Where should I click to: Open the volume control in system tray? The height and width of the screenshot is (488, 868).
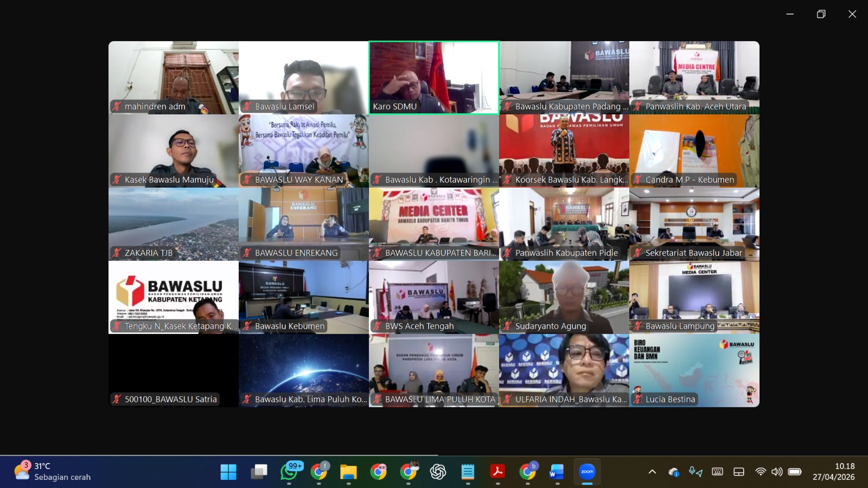[777, 472]
